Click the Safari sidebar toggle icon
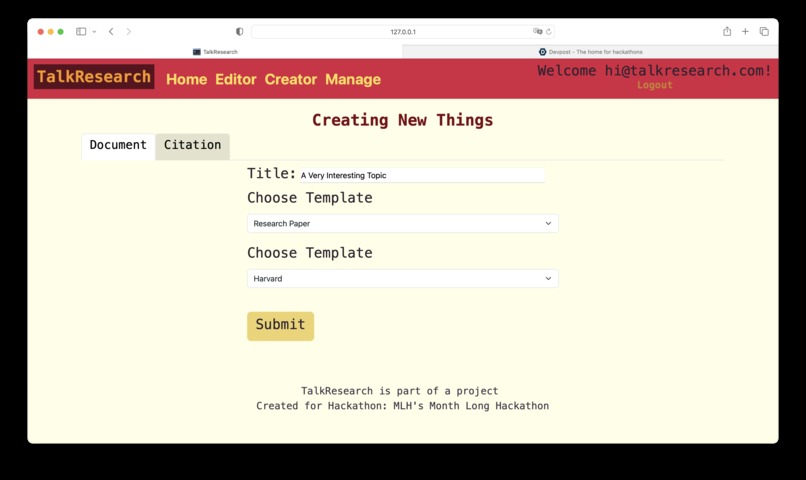 coord(81,31)
